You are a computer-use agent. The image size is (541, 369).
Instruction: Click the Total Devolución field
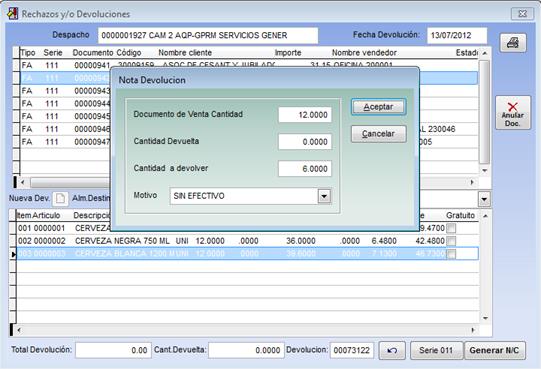pos(114,350)
